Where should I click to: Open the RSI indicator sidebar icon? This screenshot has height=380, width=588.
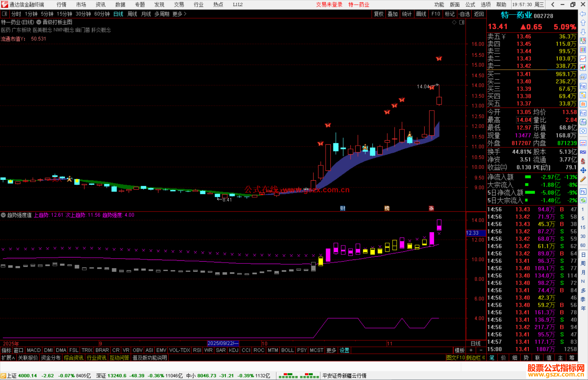pos(583,152)
